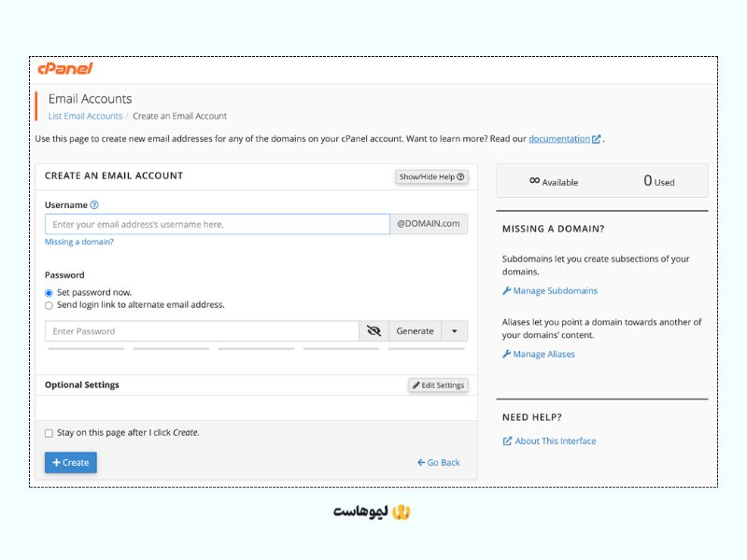747x560 pixels.
Task: Open the dropdown arrow beside Generate
Action: (455, 331)
